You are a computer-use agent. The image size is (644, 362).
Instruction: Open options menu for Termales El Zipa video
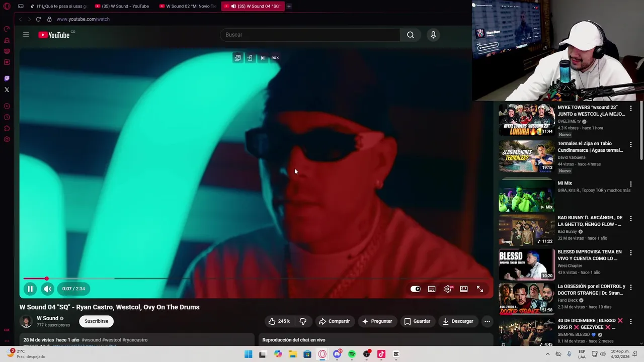631,144
